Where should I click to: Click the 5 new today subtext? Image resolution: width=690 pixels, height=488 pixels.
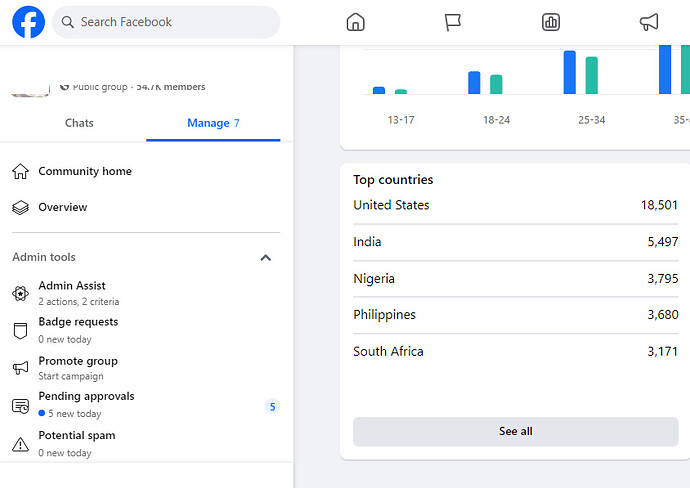pos(74,414)
